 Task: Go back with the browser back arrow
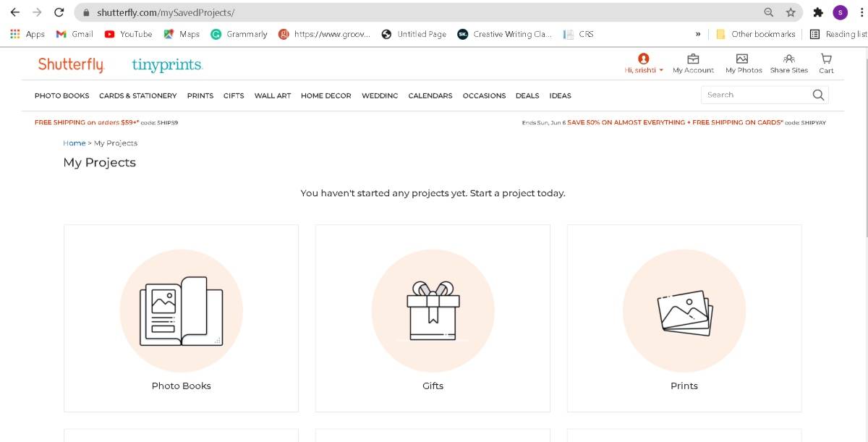click(x=15, y=12)
